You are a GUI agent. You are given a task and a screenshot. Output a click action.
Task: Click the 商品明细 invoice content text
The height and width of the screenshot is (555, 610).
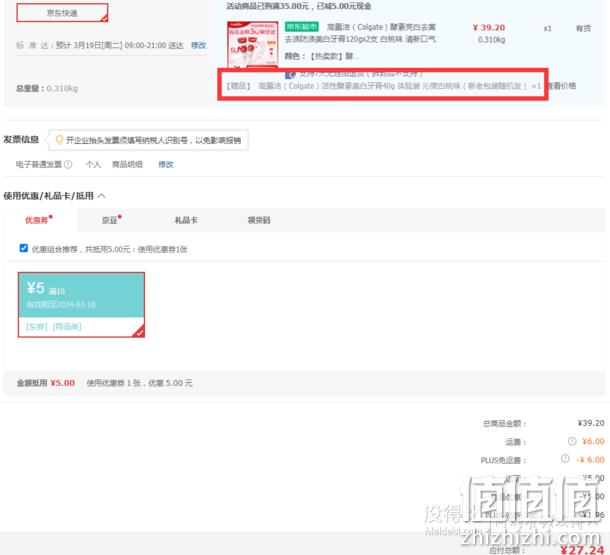coord(127,164)
